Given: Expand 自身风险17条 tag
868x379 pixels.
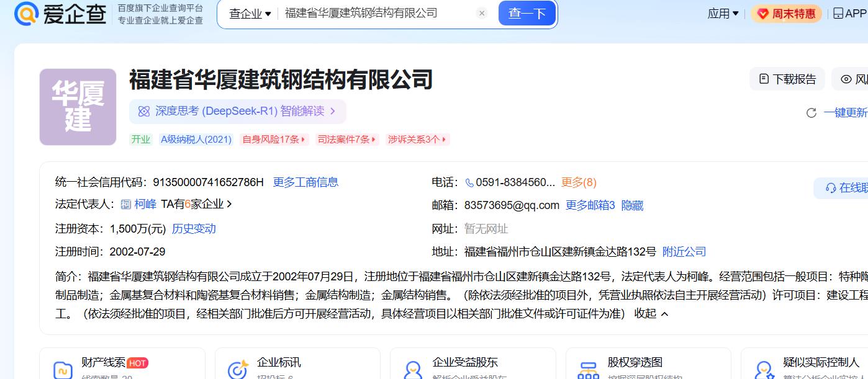Looking at the screenshot, I should click(x=274, y=140).
